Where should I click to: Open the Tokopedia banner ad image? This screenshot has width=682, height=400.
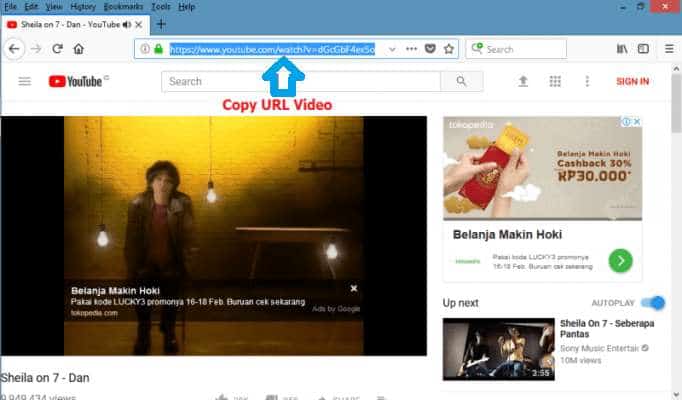[542, 168]
